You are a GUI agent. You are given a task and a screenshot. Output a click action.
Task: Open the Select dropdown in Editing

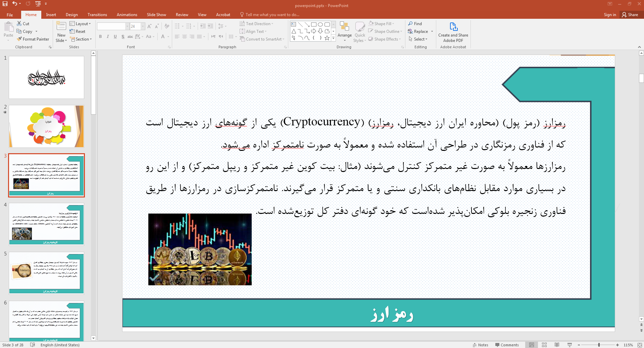tap(418, 39)
